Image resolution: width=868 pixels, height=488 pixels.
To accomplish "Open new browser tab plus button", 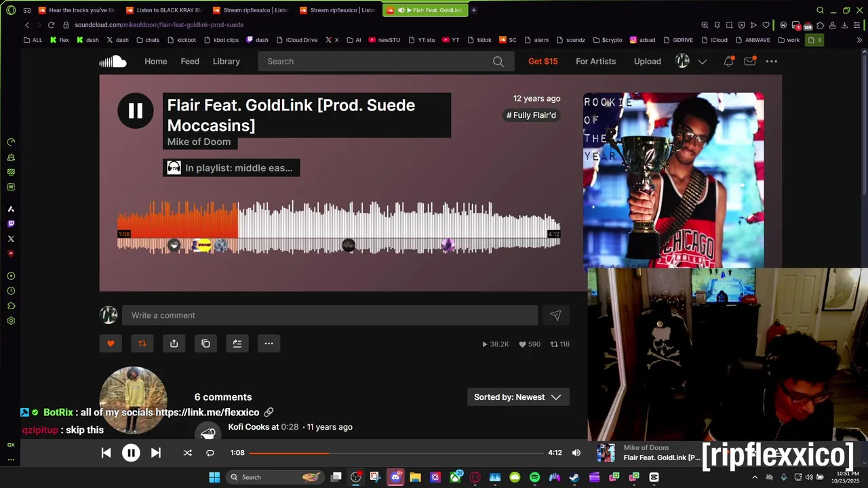I will click(474, 10).
